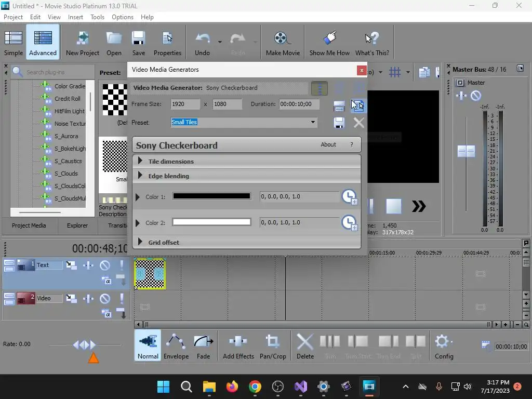
Task: Click the Text track compositing mode icon
Action: [107, 280]
